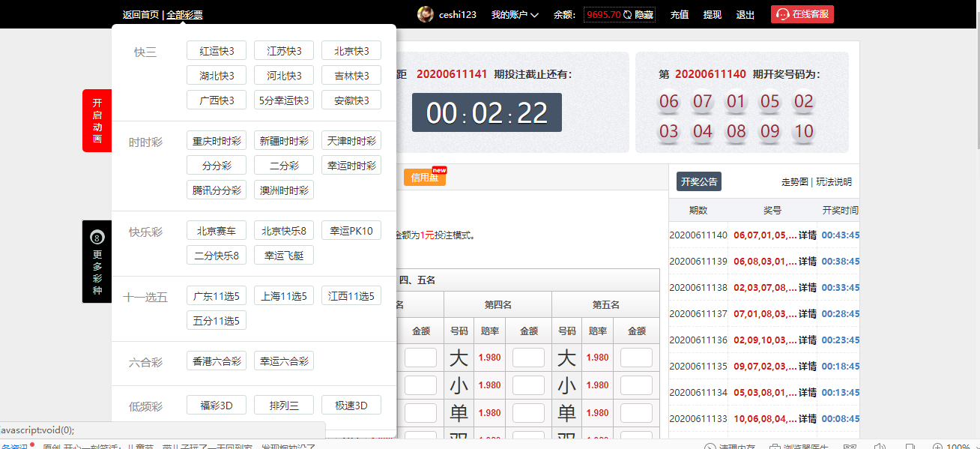Click the 退出 logout link

pos(745,15)
